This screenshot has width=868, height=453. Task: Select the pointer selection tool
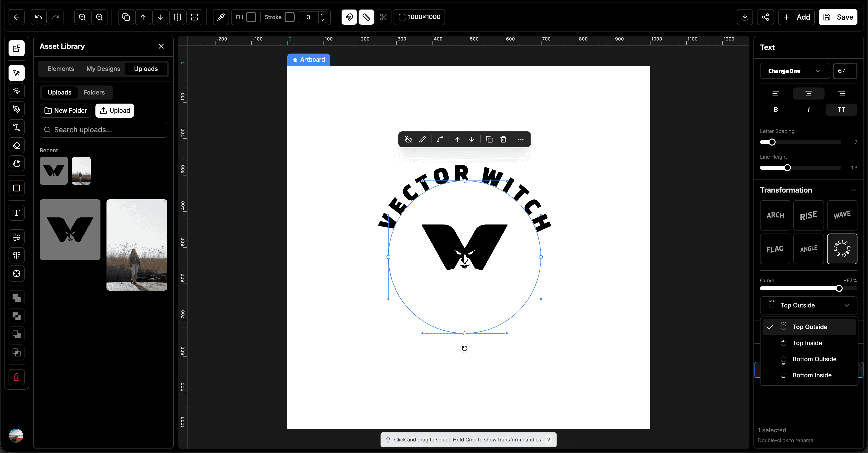(x=17, y=73)
